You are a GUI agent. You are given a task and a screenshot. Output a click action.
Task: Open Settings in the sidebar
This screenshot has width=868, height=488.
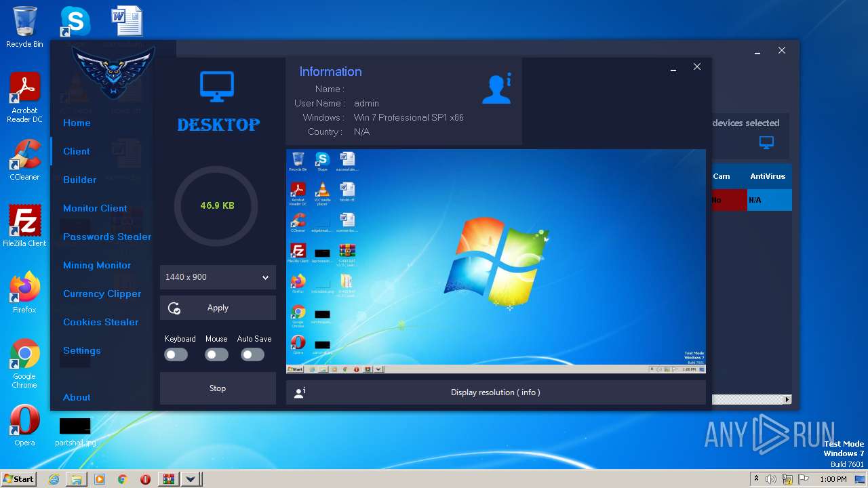click(81, 350)
